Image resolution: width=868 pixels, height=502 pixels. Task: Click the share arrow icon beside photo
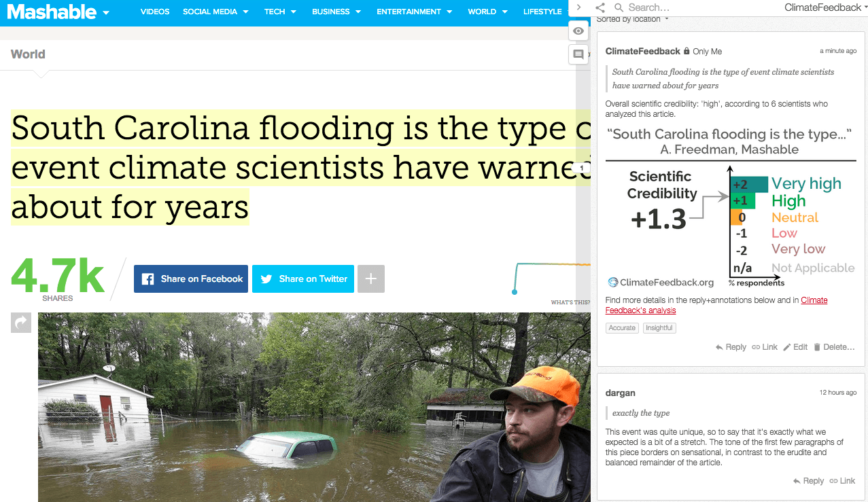point(21,323)
